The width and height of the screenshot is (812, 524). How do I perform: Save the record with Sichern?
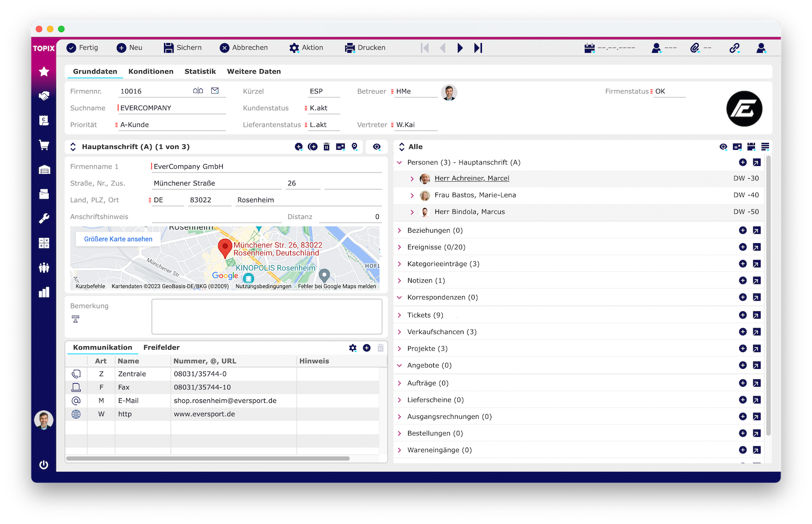[183, 48]
